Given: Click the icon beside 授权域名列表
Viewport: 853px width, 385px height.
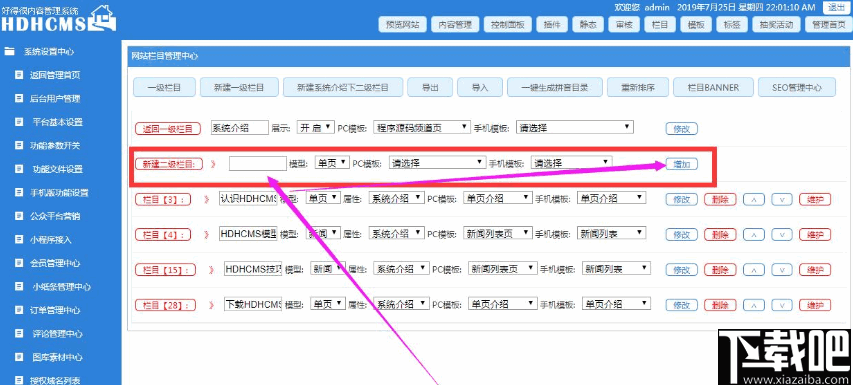Looking at the screenshot, I should pos(19,380).
